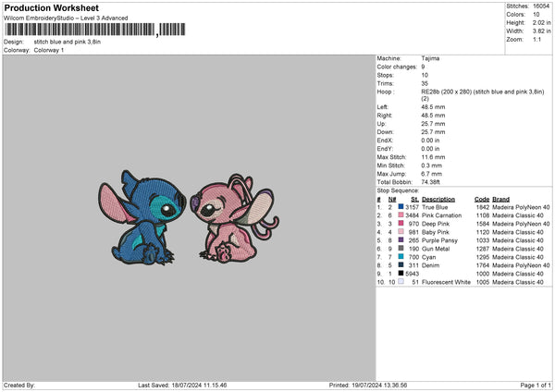Select the Denim color swatch
The image size is (555, 392).
tap(402, 265)
